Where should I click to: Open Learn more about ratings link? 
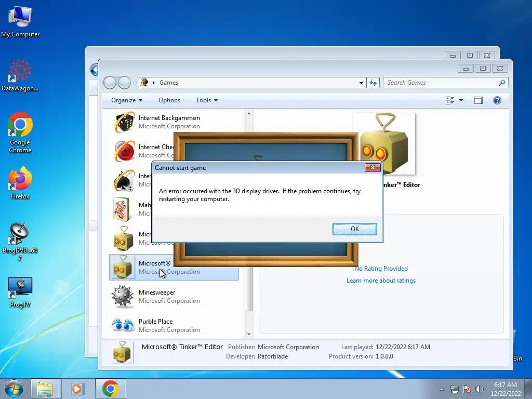[x=381, y=281]
